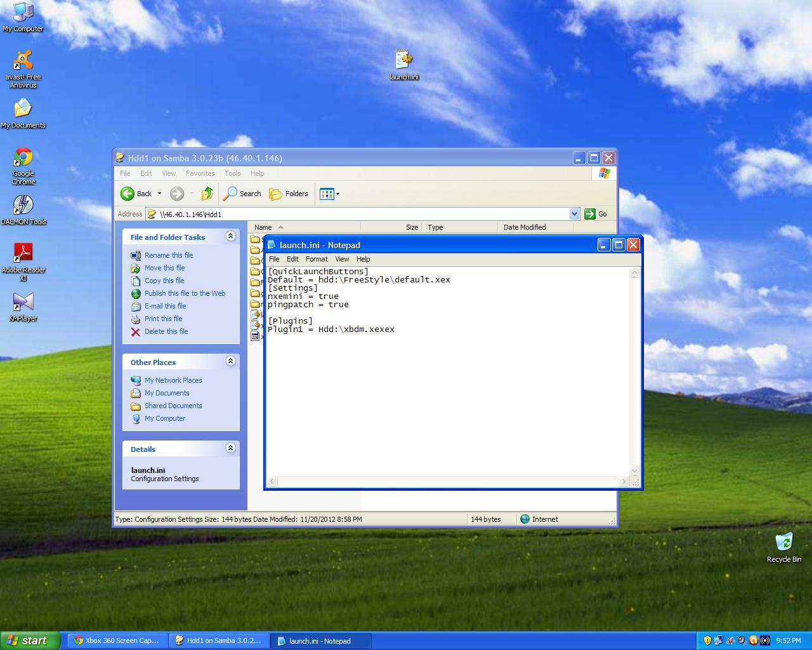Viewport: 812px width, 650px height.
Task: Open Back history dropdown arrow
Action: (159, 194)
